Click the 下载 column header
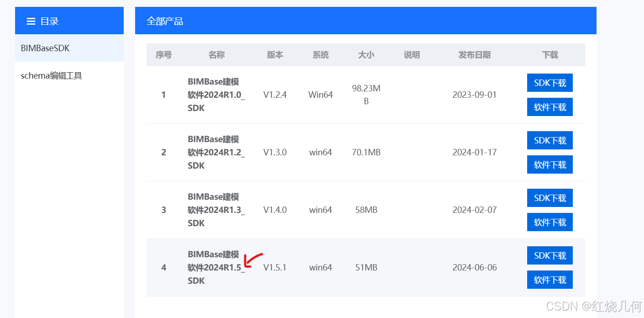Image resolution: width=644 pixels, height=318 pixels. tap(550, 55)
